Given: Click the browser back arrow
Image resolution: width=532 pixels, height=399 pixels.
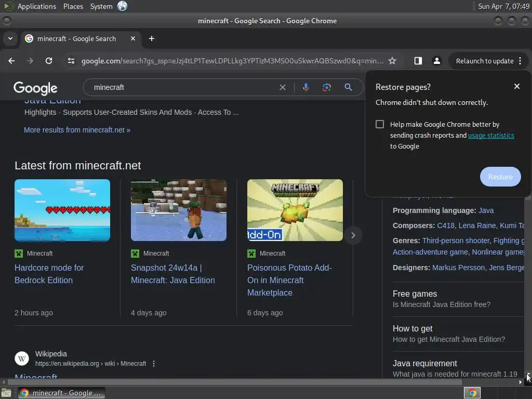Looking at the screenshot, I should point(11,61).
